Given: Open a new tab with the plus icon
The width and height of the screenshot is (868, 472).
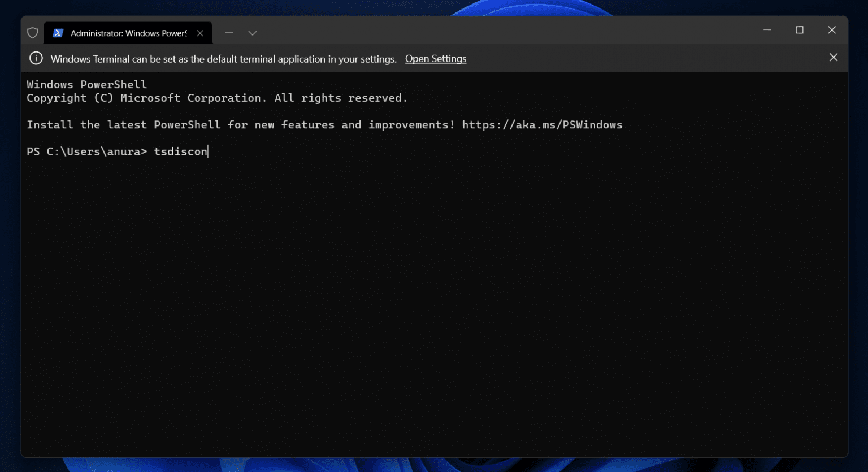Looking at the screenshot, I should (229, 33).
